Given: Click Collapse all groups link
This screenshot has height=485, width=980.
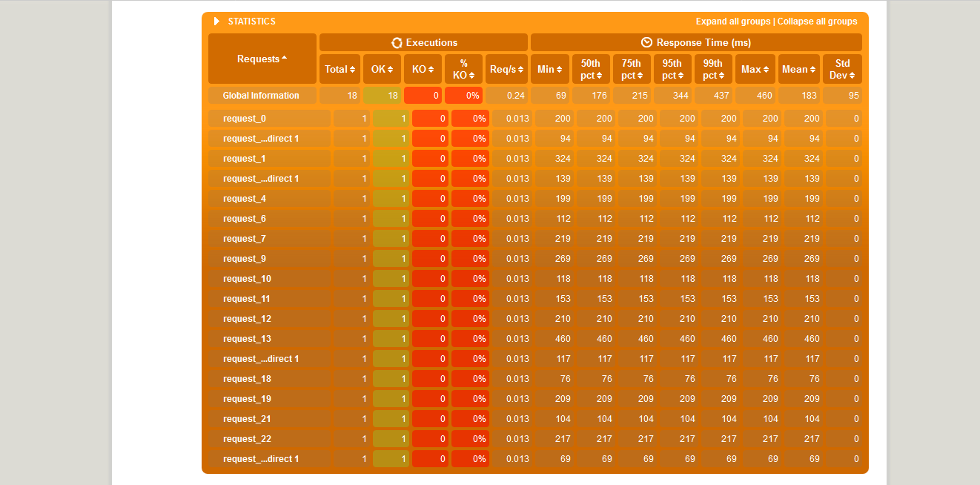Looking at the screenshot, I should (817, 22).
